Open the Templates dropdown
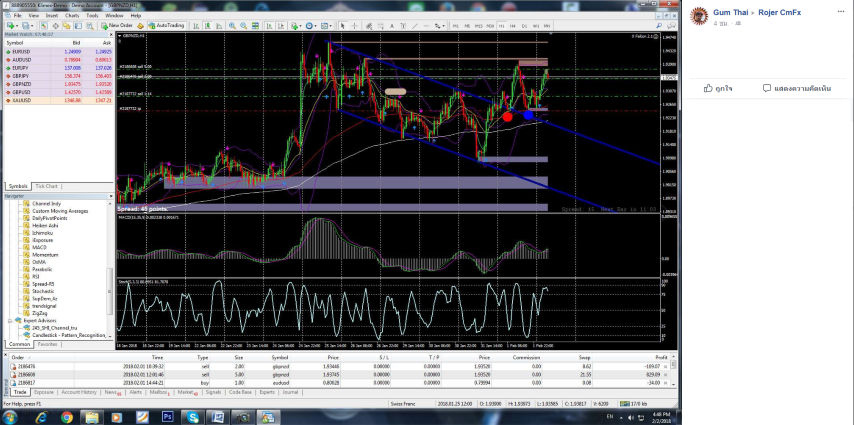The image size is (854, 425). click(326, 25)
